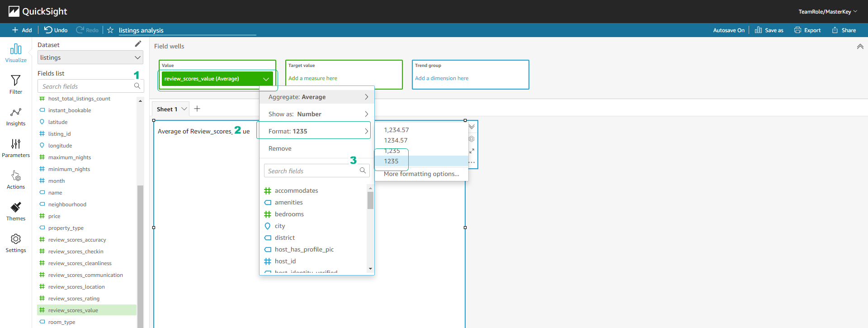The image size is (868, 328).
Task: Open the listings dataset dropdown
Action: 90,57
